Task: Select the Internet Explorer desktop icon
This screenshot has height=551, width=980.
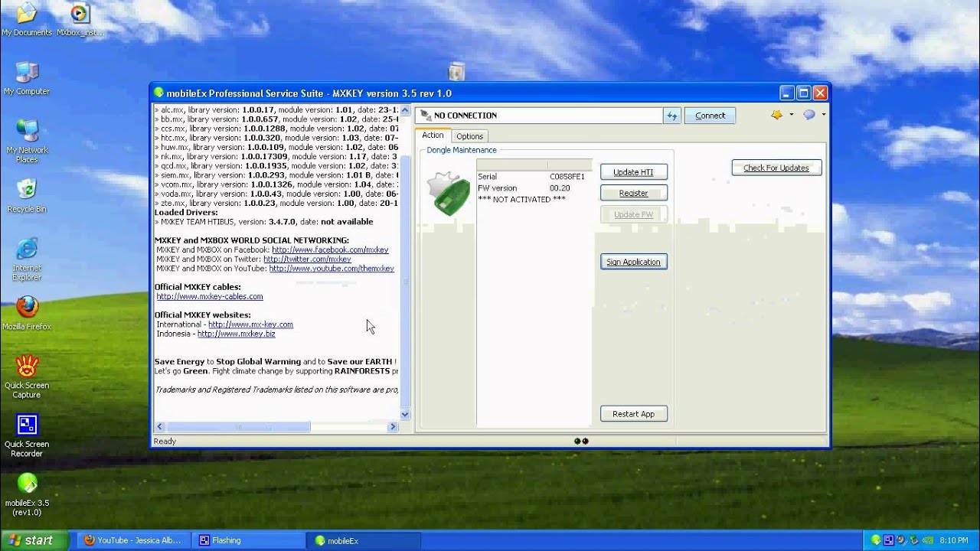Action: point(27,259)
